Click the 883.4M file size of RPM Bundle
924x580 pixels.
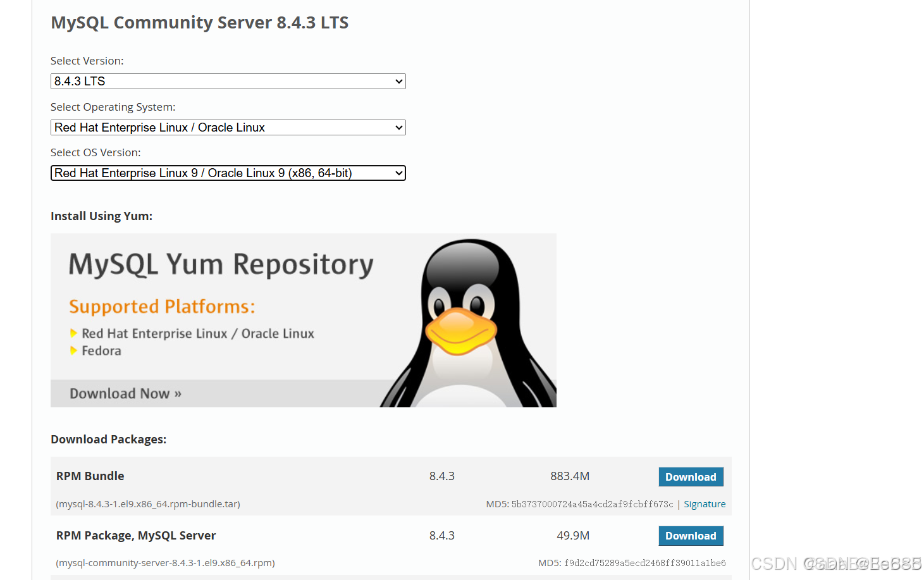coord(569,476)
